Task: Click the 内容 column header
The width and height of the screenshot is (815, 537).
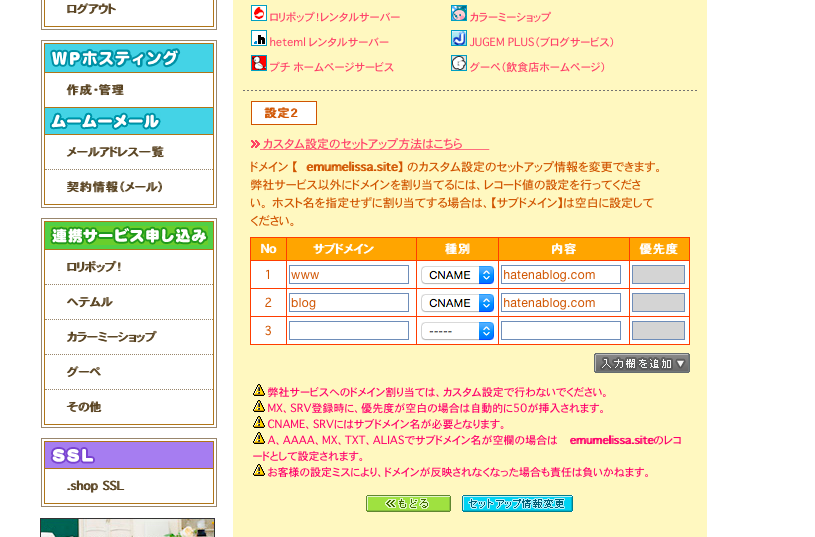Action: coord(564,249)
